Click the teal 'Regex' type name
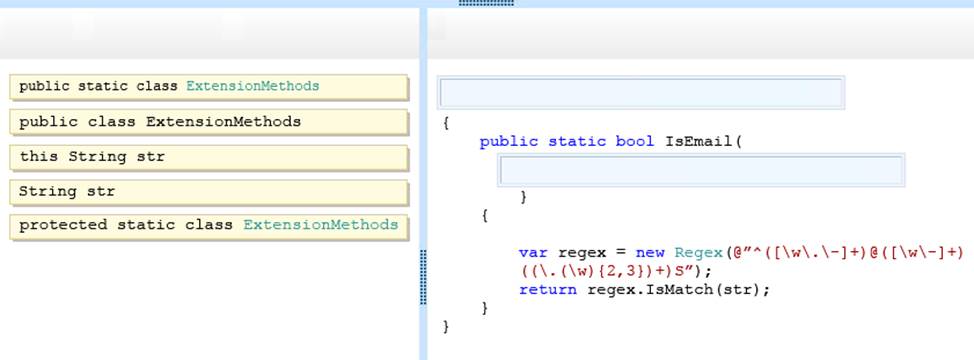 coord(699,253)
